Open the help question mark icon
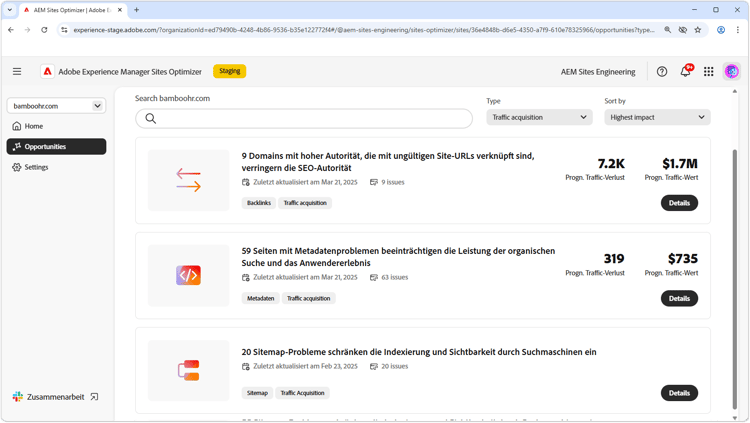The width and height of the screenshot is (750, 423). [662, 72]
